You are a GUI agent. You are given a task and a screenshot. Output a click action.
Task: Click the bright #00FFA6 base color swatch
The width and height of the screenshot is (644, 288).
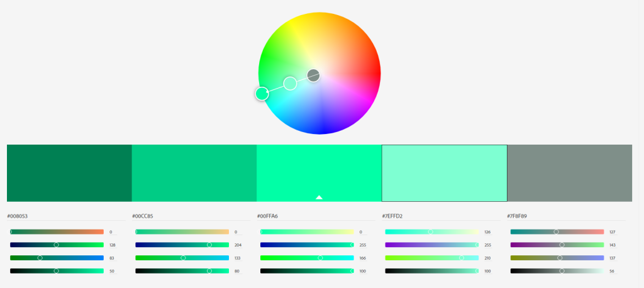[x=319, y=170]
